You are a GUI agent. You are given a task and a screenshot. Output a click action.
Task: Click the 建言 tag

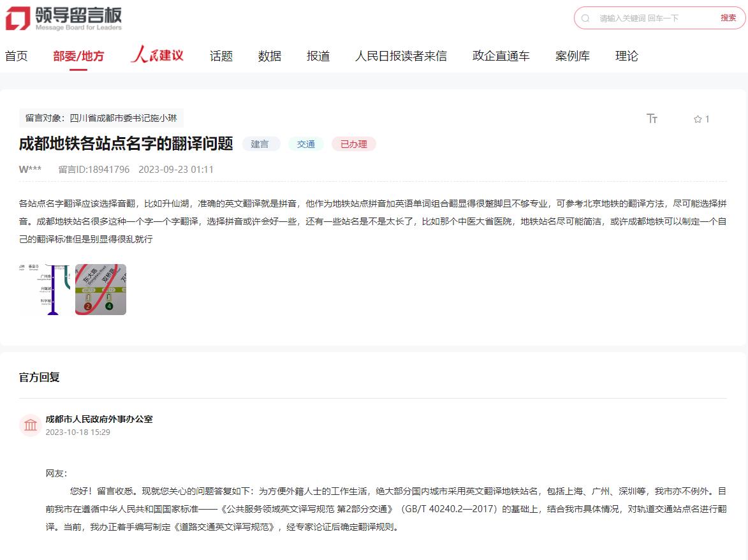click(261, 144)
